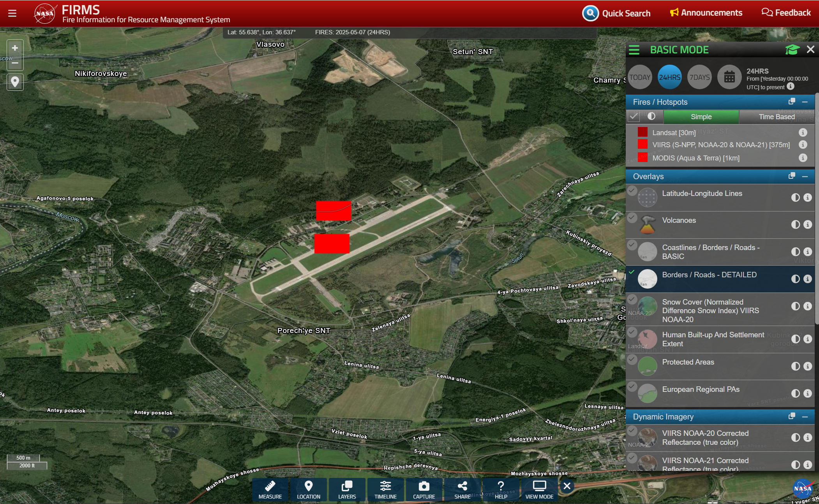Select the 7DAYS time range

point(699,77)
